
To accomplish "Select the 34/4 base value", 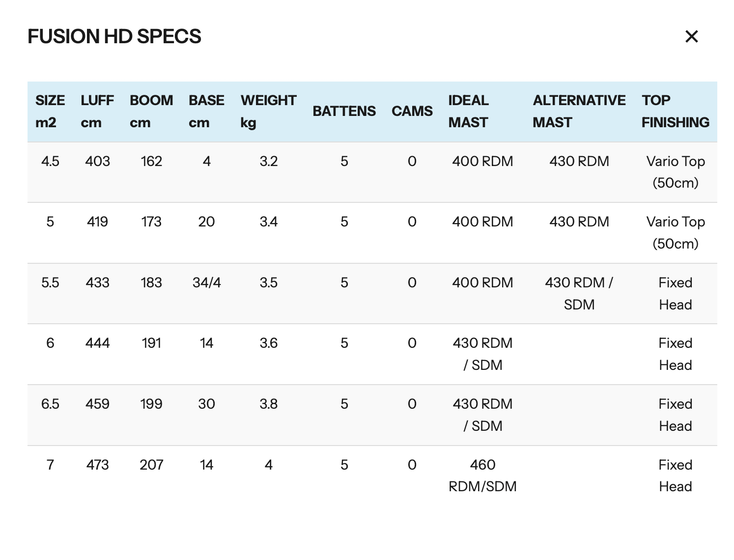I will [x=206, y=282].
